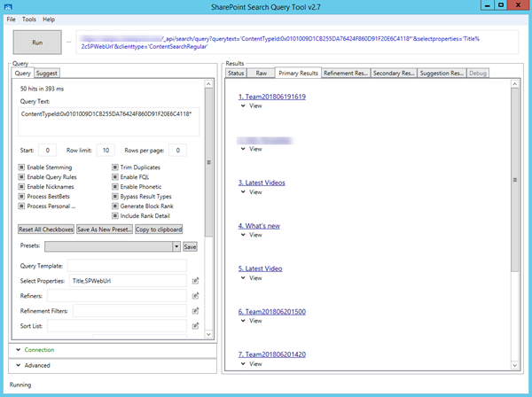Click the Run button
The width and height of the screenshot is (532, 397).
click(x=37, y=43)
